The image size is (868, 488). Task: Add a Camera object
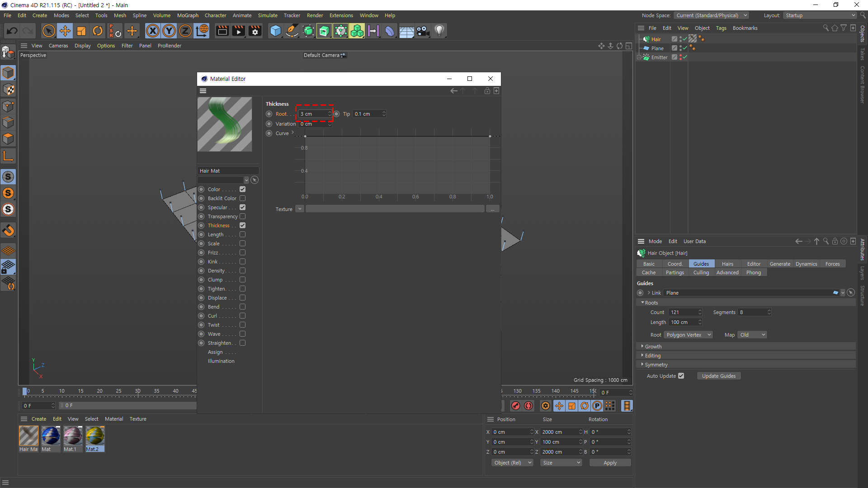423,31
